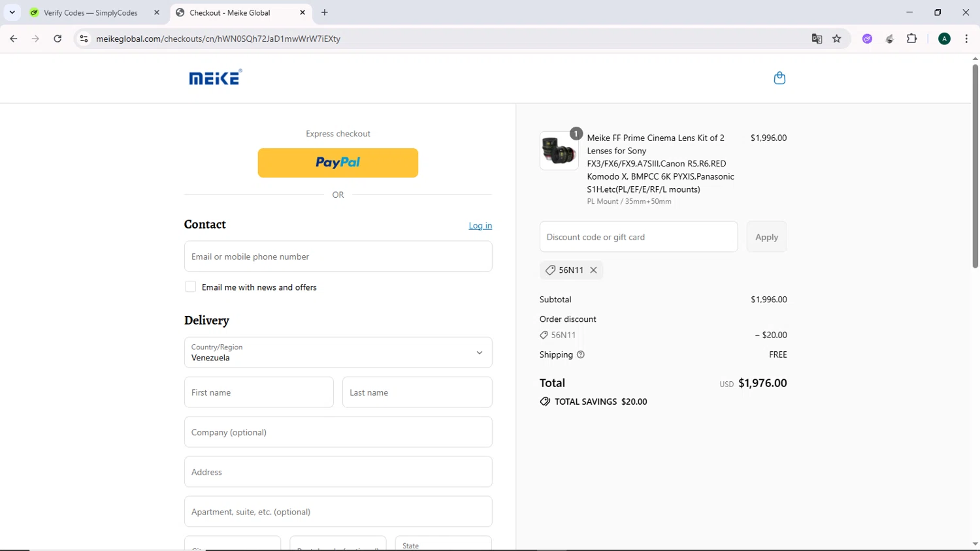Click the translate page icon
The image size is (980, 551).
817,39
